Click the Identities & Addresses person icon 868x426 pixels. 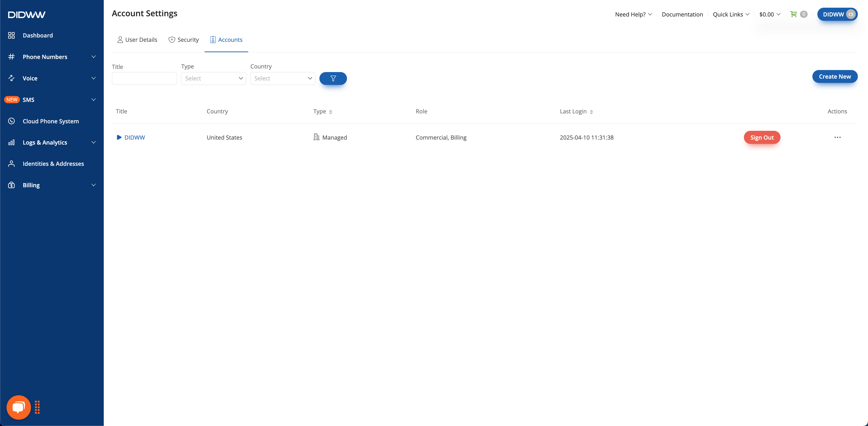click(12, 164)
